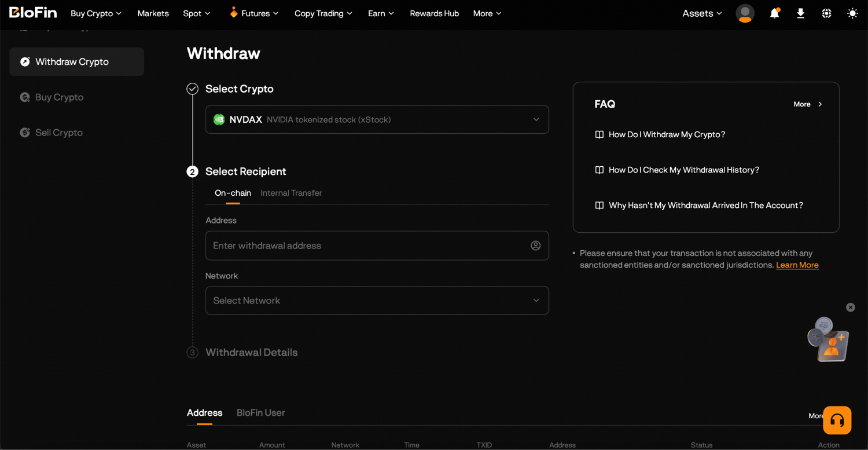Select Withdraw Crypto in the sidebar

pyautogui.click(x=77, y=62)
